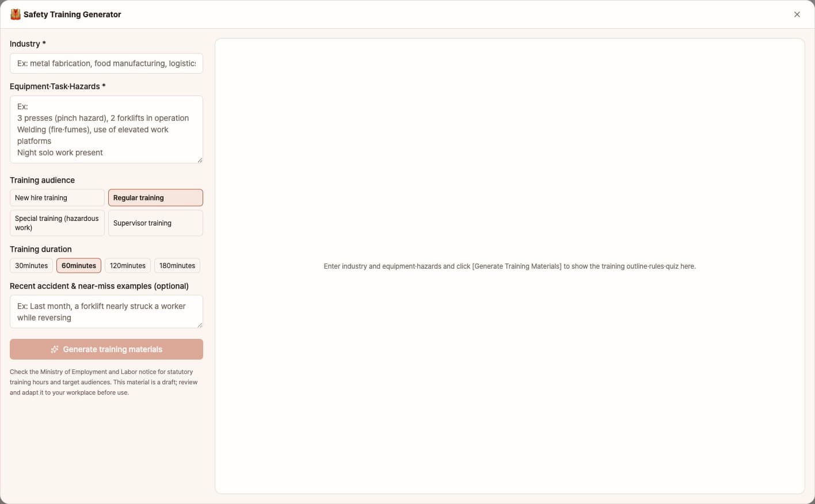Choose Special training (hazardous work)
Viewport: 815px width, 504px height.
[x=57, y=223]
